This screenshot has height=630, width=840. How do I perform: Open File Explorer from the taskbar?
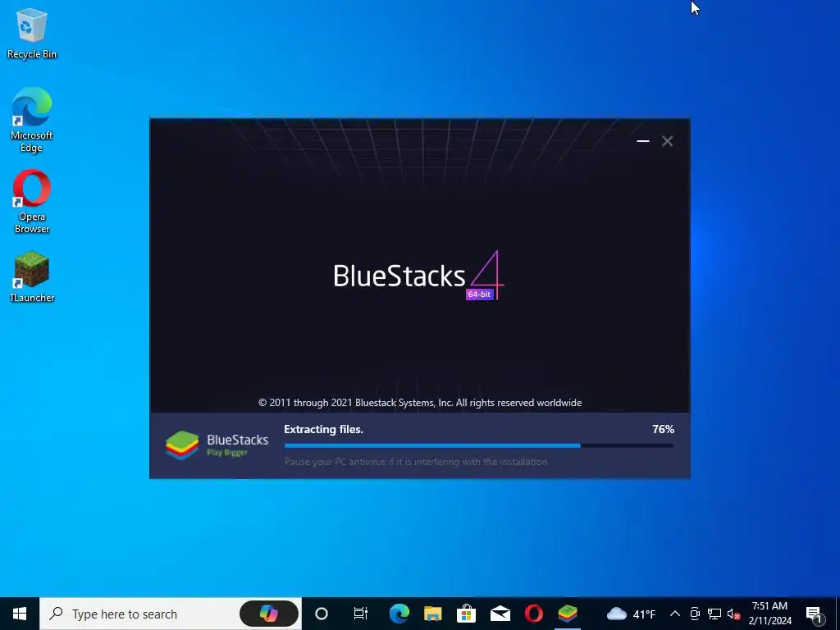pos(433,614)
